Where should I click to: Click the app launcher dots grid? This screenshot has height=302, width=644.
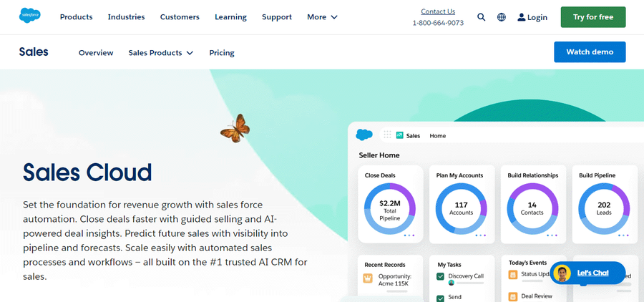[x=387, y=135]
